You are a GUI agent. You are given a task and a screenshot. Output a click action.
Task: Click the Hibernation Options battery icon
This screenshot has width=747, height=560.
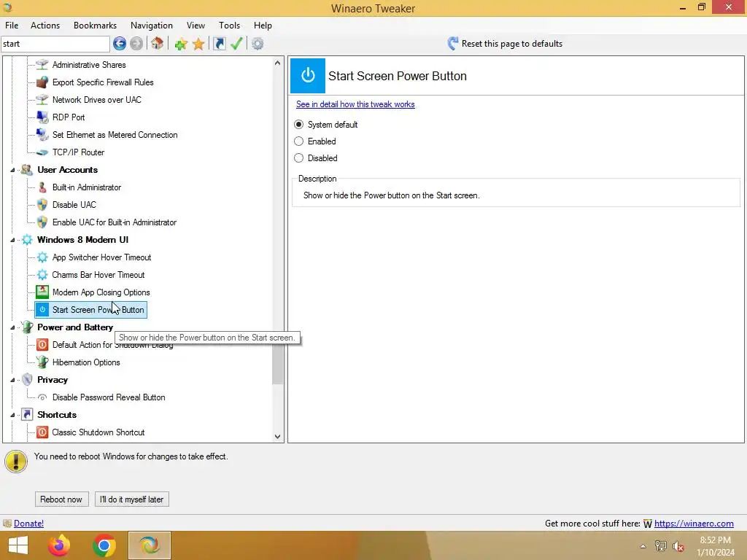coord(42,362)
